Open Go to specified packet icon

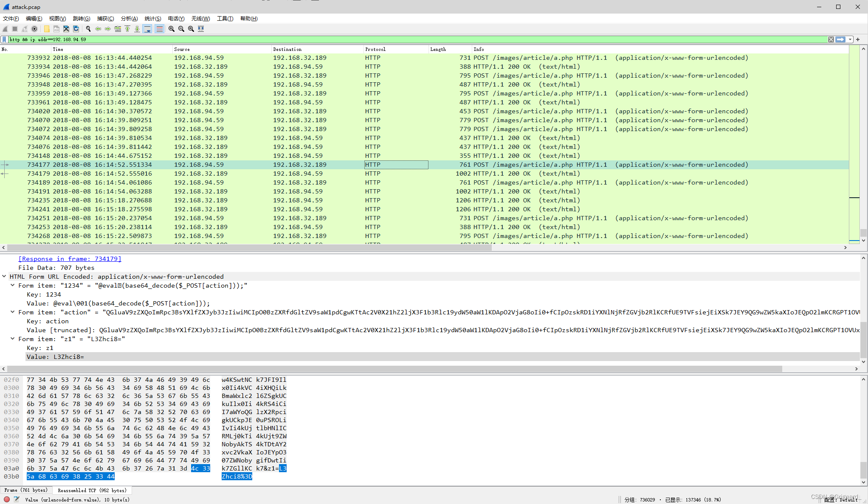[x=118, y=29]
